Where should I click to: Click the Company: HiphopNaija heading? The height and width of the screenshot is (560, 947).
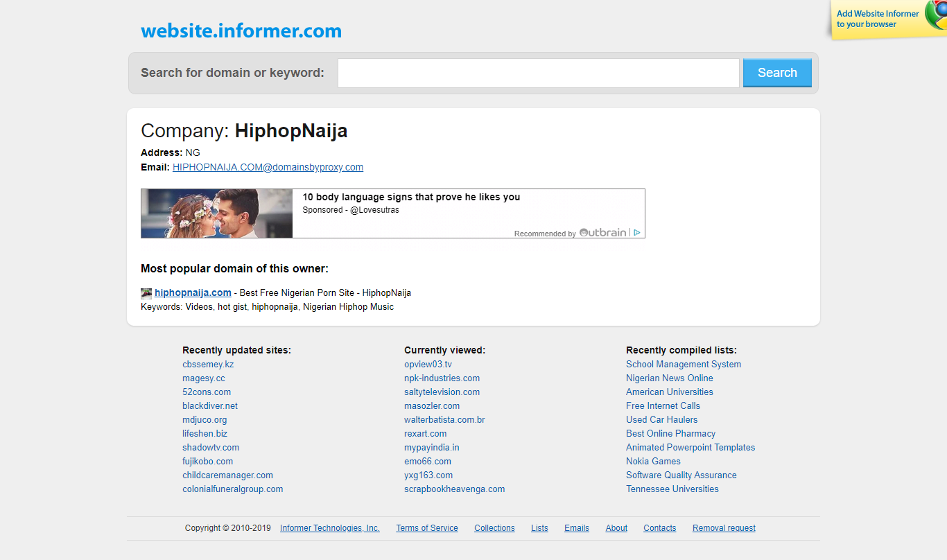pyautogui.click(x=244, y=131)
